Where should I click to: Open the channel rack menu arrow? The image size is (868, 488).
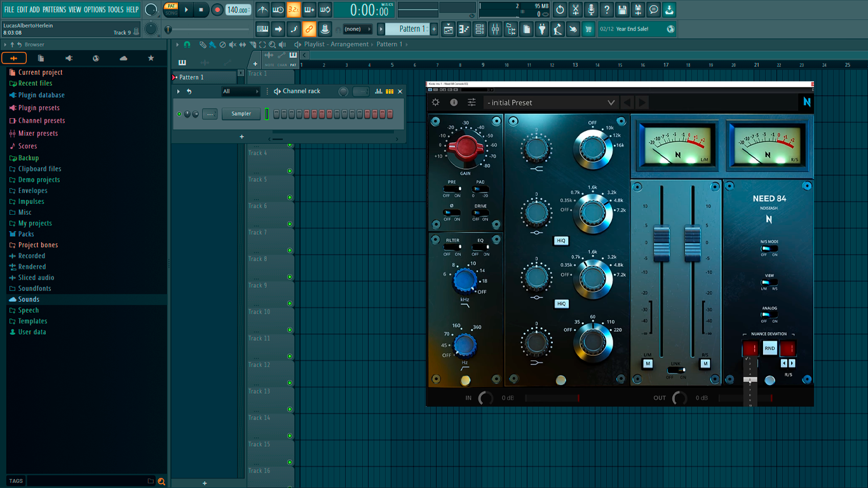pos(179,91)
